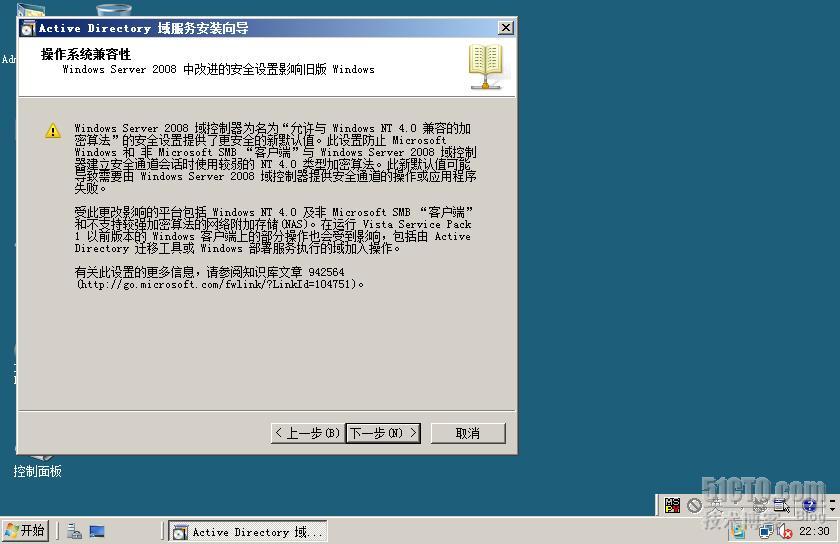Click the knowledge base link URL text
The height and width of the screenshot is (544, 840).
tap(217, 284)
